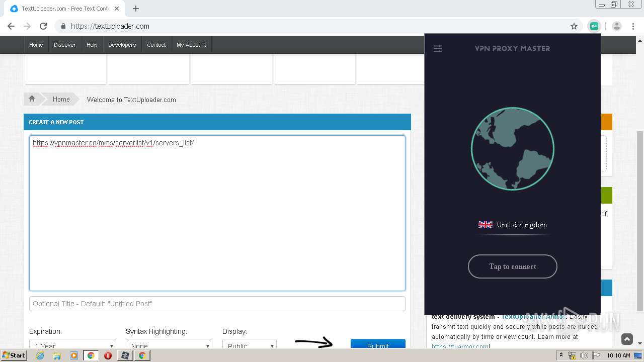
Task: Click the Home breadcrumb link
Action: (61, 99)
